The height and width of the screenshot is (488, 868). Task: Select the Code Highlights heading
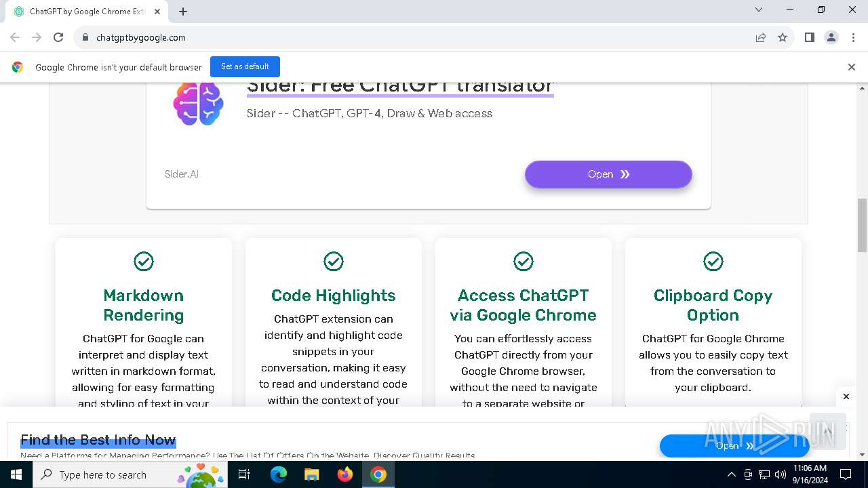pos(334,296)
